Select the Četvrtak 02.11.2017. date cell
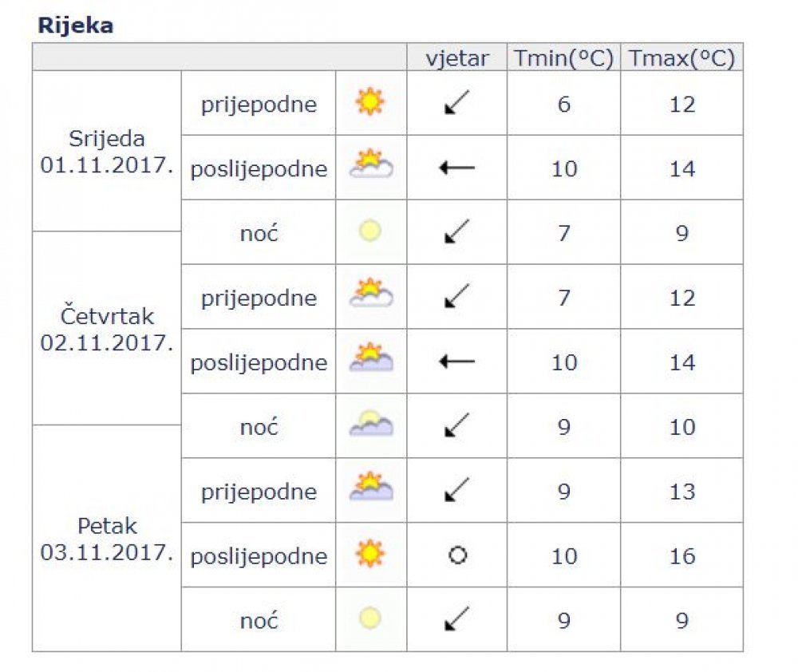The height and width of the screenshot is (672, 798). click(x=107, y=329)
